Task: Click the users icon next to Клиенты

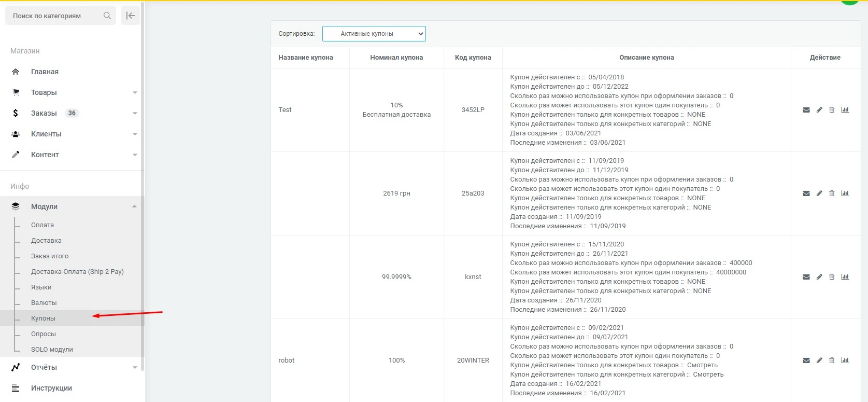Action: 16,134
